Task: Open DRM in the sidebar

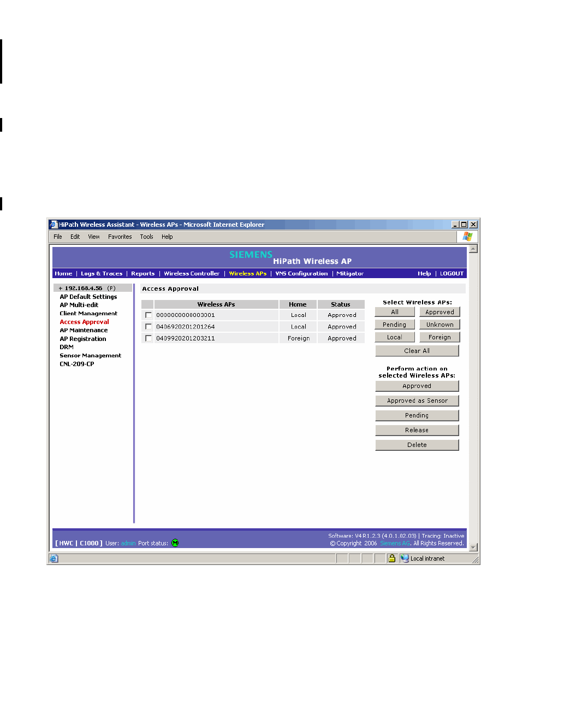Action: [67, 347]
